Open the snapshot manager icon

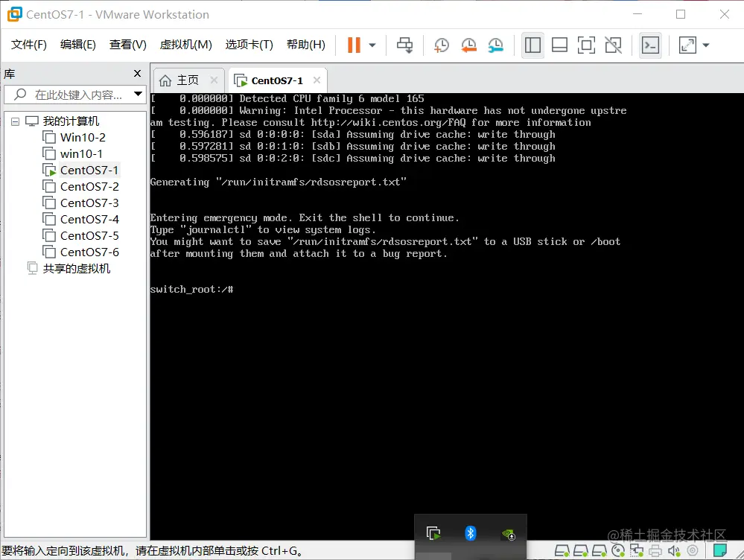click(496, 45)
